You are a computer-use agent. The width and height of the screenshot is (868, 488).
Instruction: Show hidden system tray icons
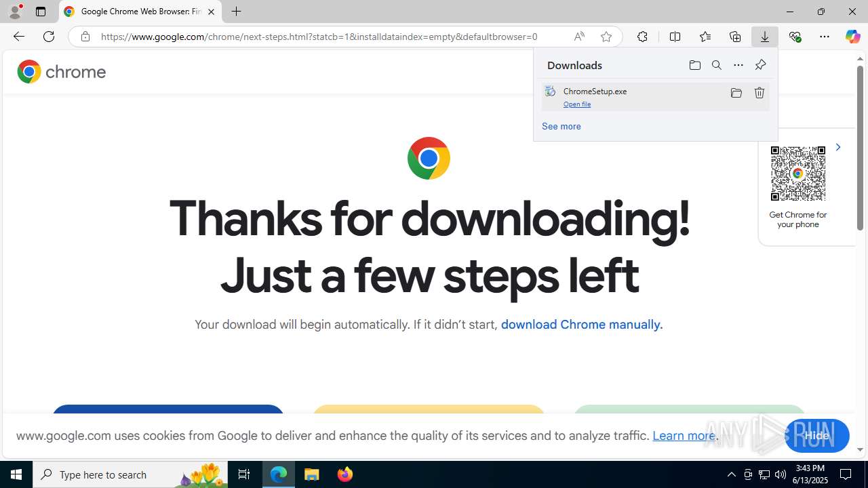(731, 474)
